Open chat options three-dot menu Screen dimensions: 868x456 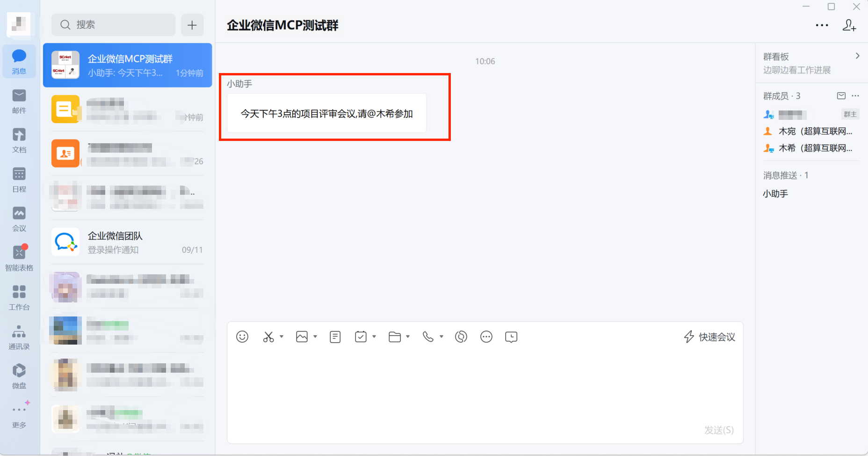coord(822,25)
